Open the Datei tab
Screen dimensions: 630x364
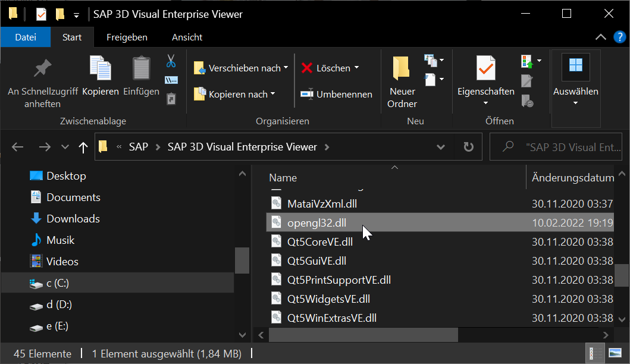[x=26, y=37]
